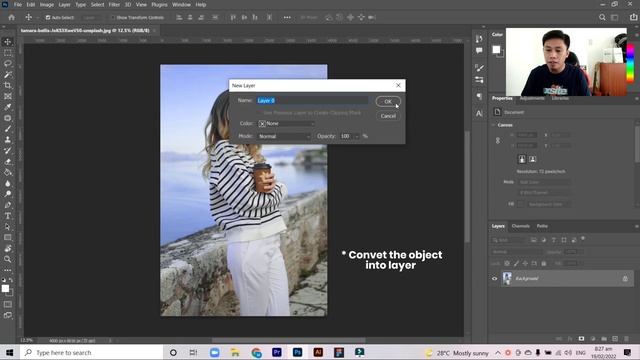Delete layer using the trash icon

point(626,339)
